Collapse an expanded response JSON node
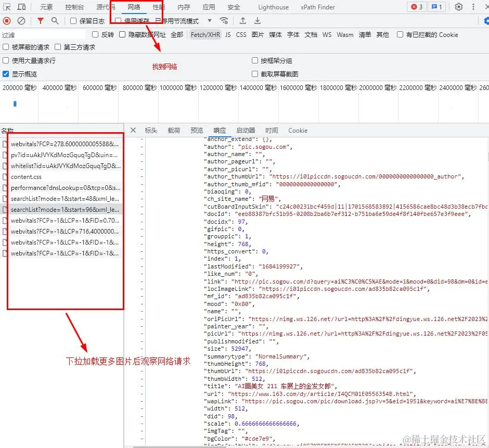Image resolution: width=489 pixels, height=448 pixels. pos(141,139)
